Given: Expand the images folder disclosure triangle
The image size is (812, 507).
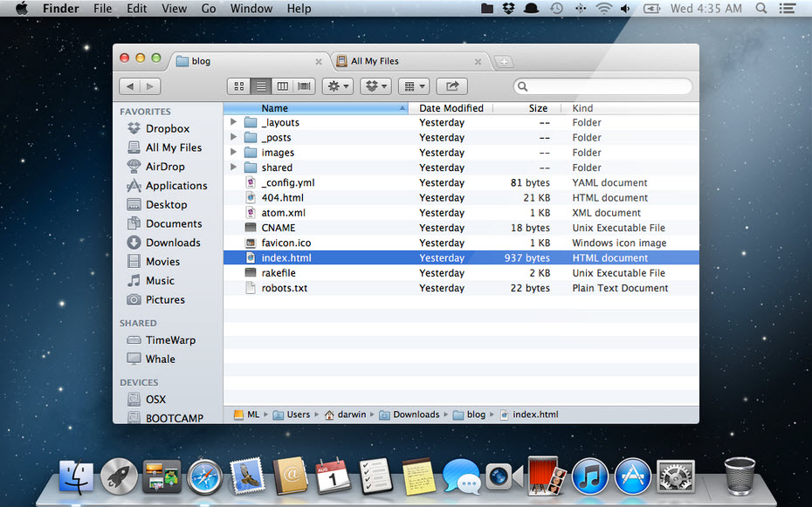Looking at the screenshot, I should click(233, 153).
